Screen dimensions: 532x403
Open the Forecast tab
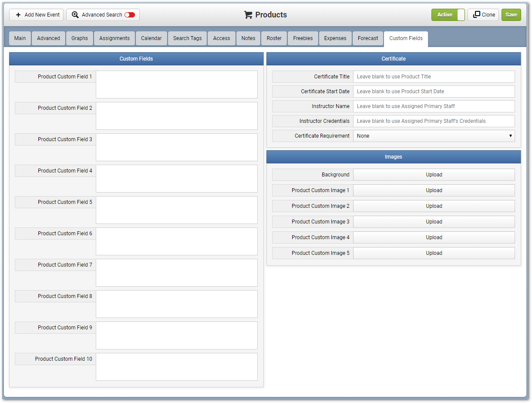[368, 38]
